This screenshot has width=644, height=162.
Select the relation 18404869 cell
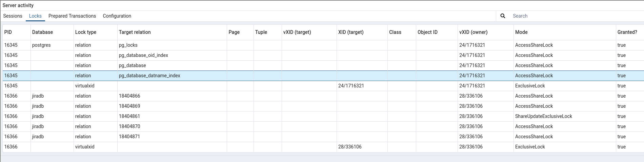(172, 106)
